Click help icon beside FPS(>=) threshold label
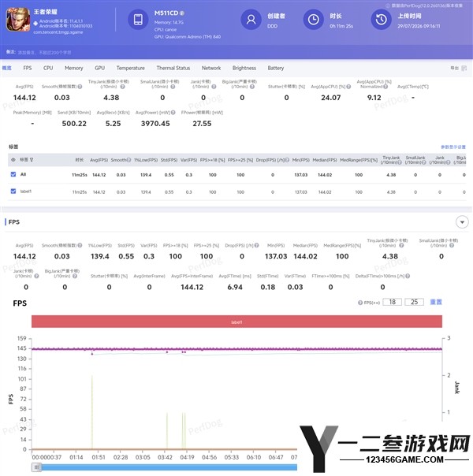Screen dimensions: 473x476 pos(360,303)
